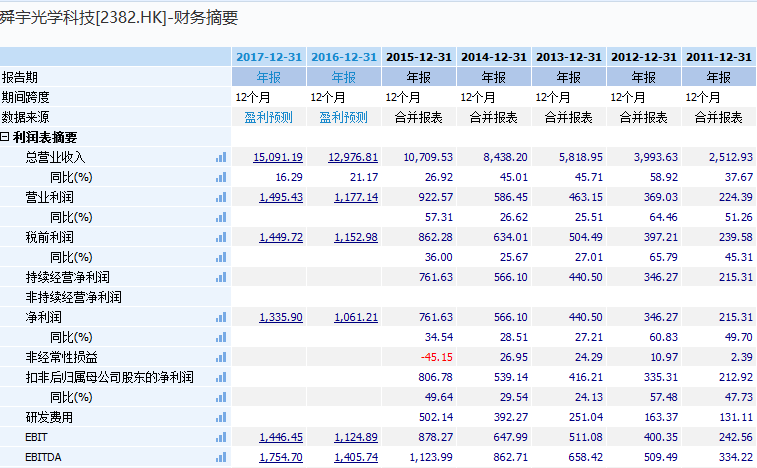757x468 pixels.
Task: Open chart icon for 扣非后归属母公司股东的净利润 row
Action: coord(221,377)
